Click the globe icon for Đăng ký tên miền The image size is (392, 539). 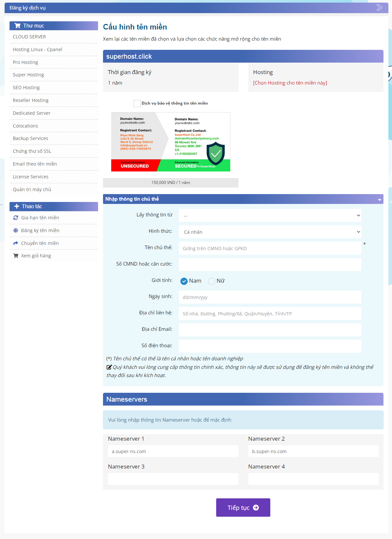[x=16, y=230]
